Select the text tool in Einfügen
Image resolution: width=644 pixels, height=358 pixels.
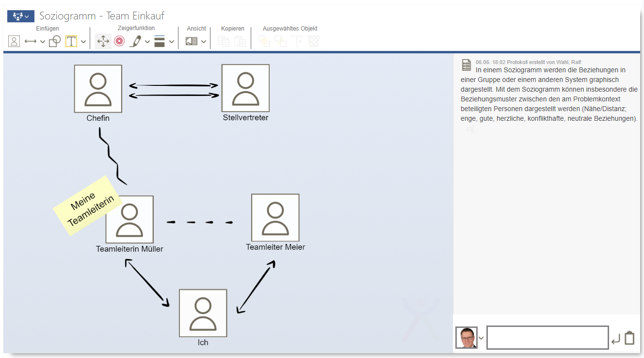[x=71, y=41]
